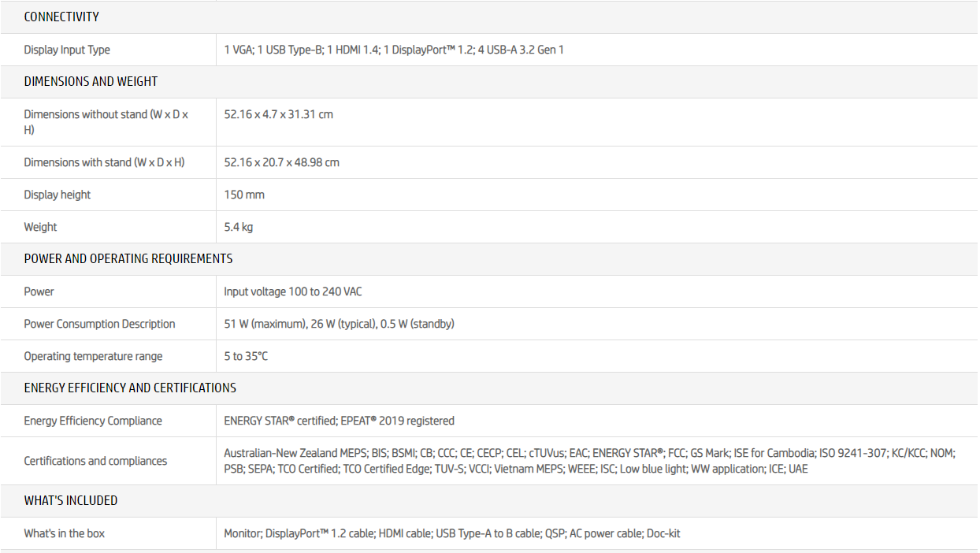This screenshot has width=980, height=553.
Task: Select the ENERGY EFFICIENCY AND CERTIFICATIONS heading
Action: tap(130, 388)
